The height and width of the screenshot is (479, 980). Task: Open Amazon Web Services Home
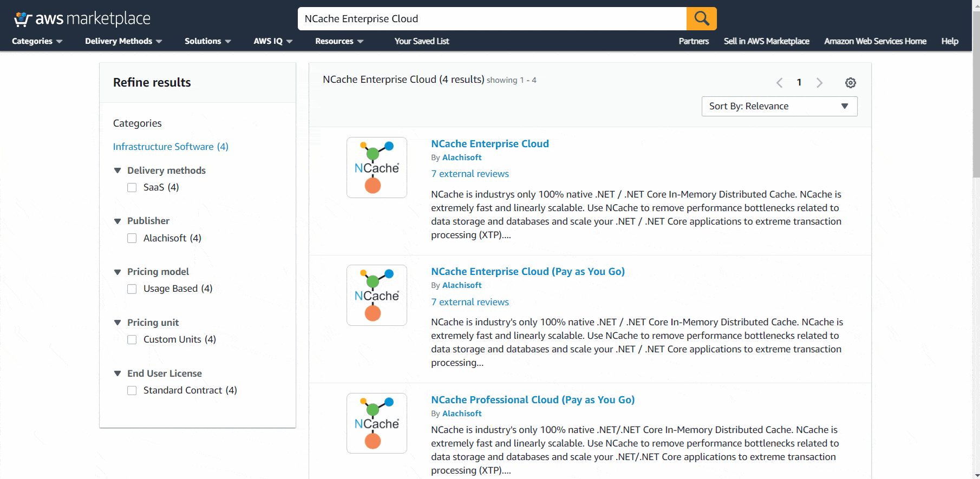(875, 41)
